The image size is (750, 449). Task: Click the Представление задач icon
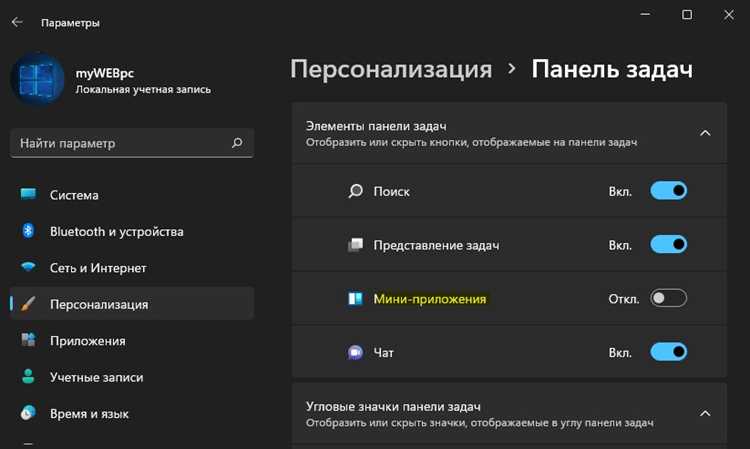tap(355, 245)
